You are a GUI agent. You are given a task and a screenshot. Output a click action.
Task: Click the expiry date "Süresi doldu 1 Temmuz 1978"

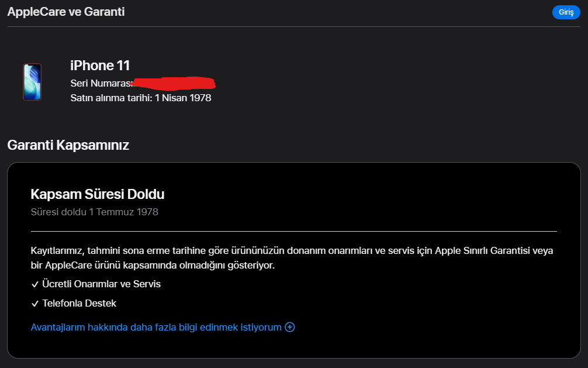95,212
